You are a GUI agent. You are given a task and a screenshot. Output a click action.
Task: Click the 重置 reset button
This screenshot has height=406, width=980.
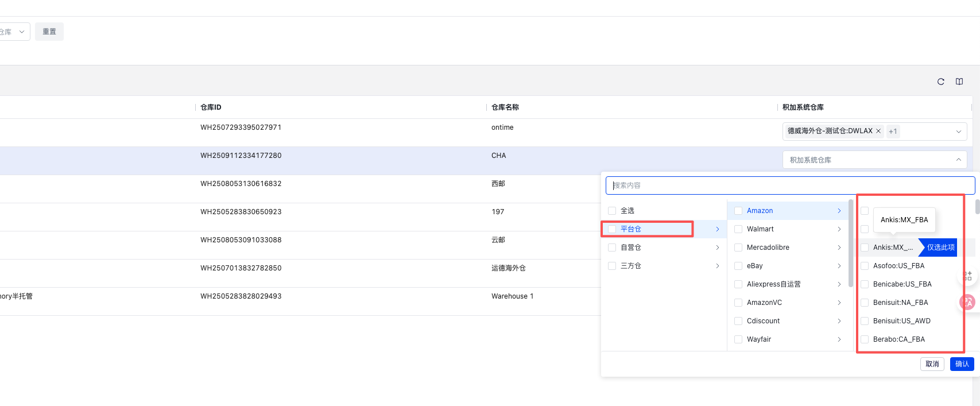(49, 32)
